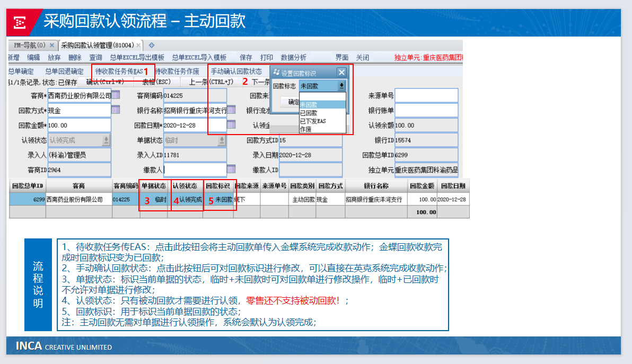Open the lookup icon beside 回款方式 field
Image resolution: width=632 pixels, height=364 pixels.
116,110
